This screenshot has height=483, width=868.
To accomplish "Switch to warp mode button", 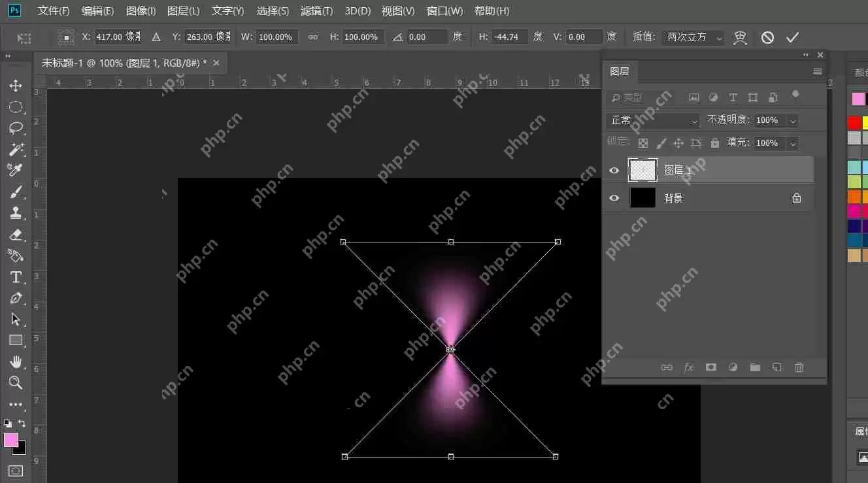I will click(740, 37).
